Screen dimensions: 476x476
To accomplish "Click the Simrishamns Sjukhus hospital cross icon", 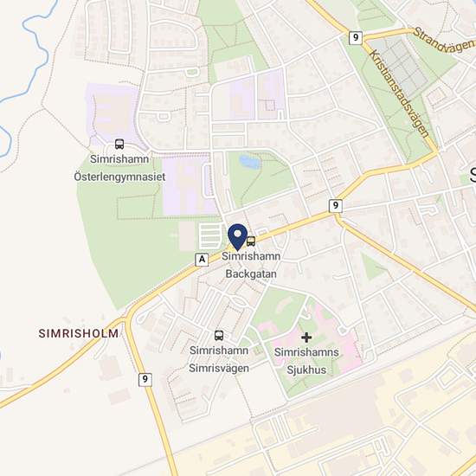I will coord(306,338).
